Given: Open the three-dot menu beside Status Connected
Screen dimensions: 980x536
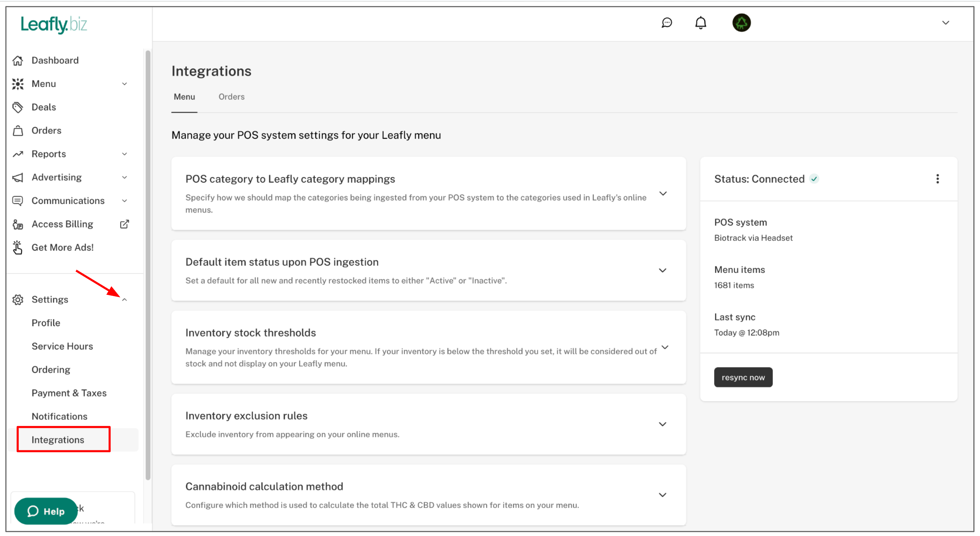Looking at the screenshot, I should (937, 179).
